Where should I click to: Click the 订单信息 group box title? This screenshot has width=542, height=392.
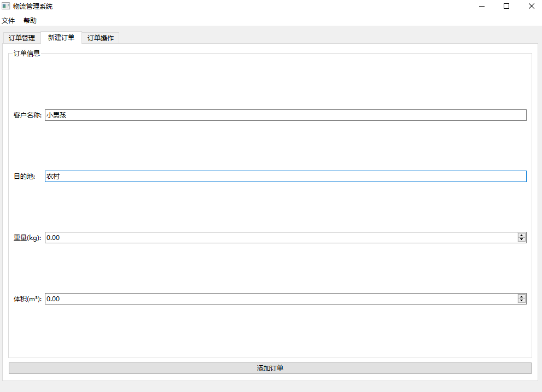[27, 54]
